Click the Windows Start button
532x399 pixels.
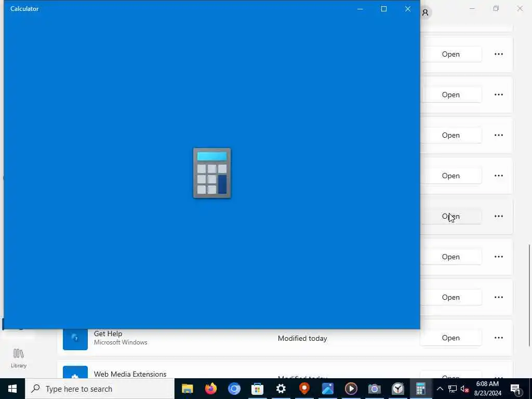12,389
